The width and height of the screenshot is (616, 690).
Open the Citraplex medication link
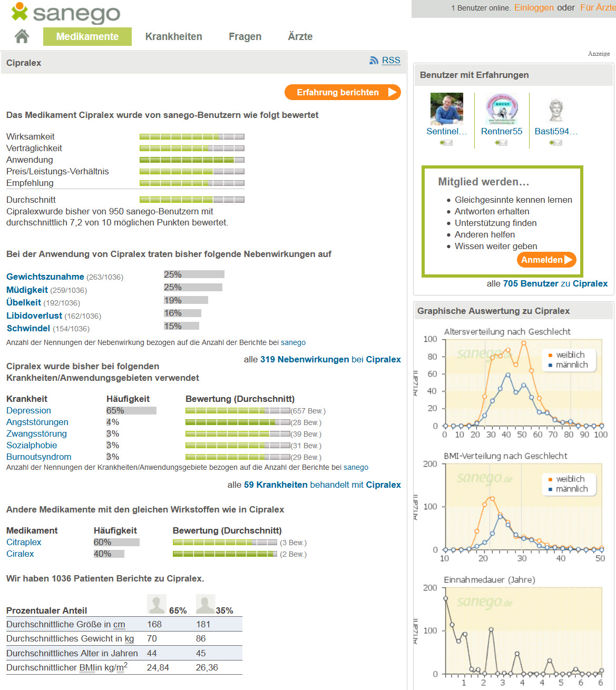[24, 542]
